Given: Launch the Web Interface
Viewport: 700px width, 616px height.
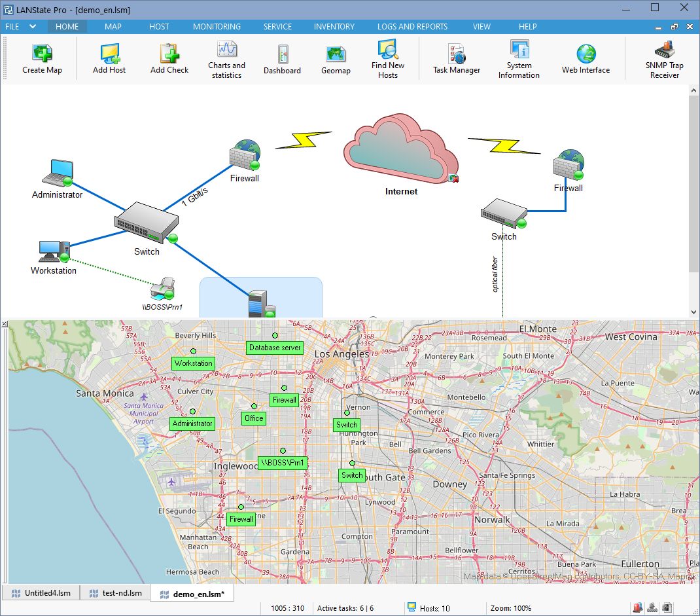Looking at the screenshot, I should tap(586, 59).
